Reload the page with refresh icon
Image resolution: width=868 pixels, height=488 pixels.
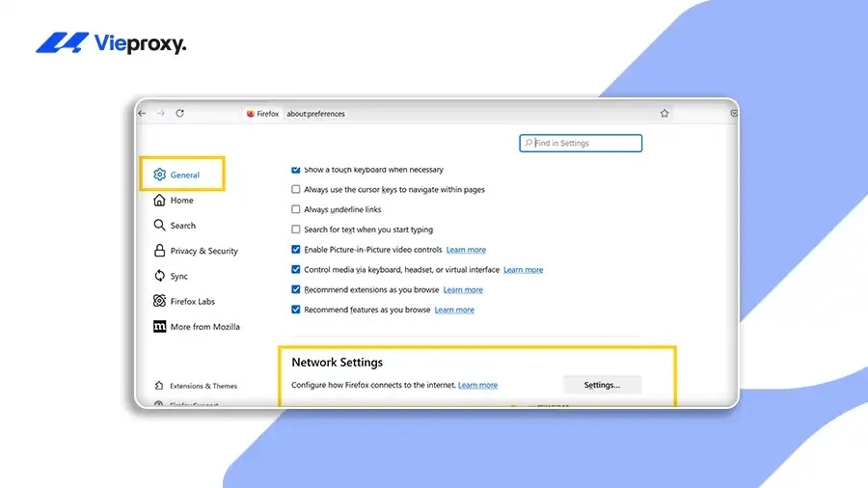(x=180, y=114)
